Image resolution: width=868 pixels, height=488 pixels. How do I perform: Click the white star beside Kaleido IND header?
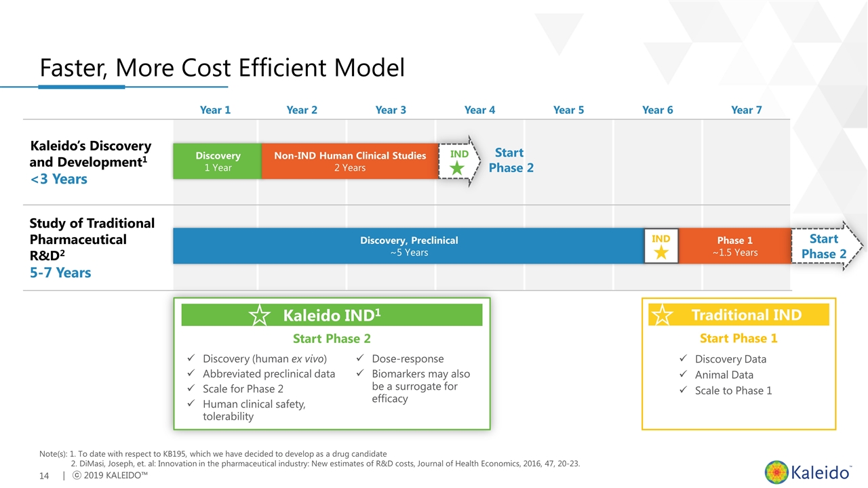259,315
